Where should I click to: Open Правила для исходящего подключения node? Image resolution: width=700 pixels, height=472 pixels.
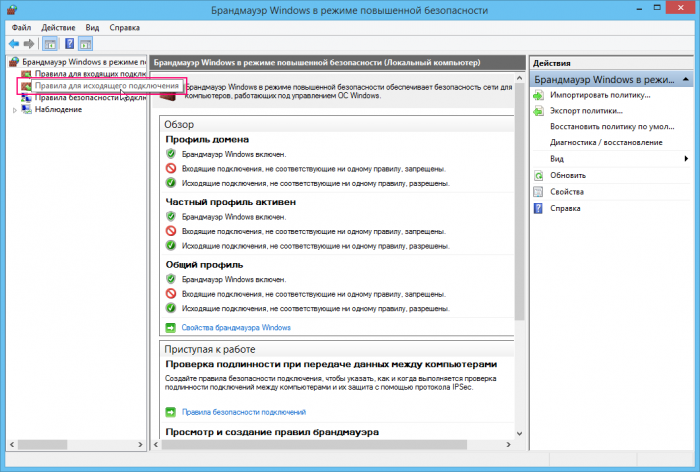tap(107, 85)
